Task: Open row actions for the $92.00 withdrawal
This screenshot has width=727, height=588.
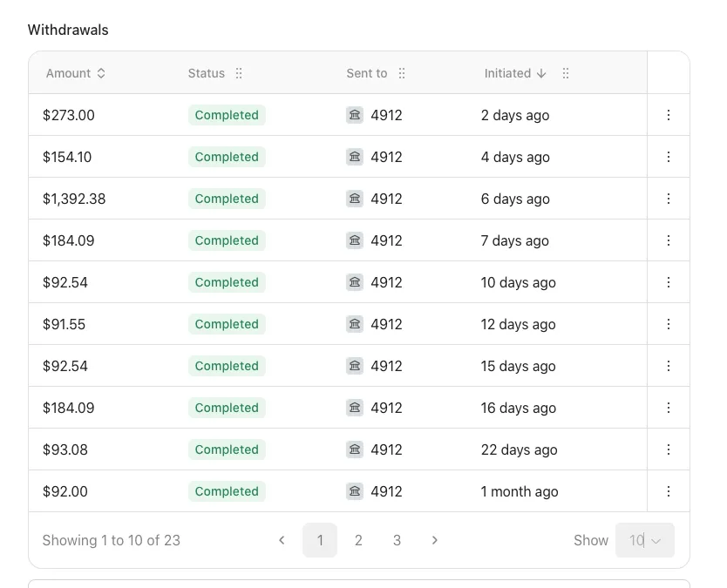Action: tap(669, 491)
